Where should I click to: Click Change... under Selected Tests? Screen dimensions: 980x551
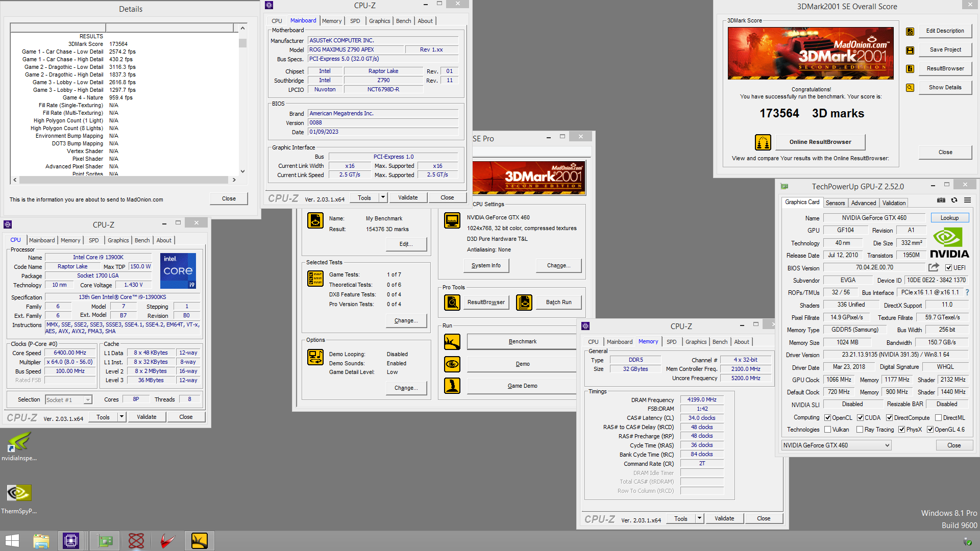(x=406, y=320)
